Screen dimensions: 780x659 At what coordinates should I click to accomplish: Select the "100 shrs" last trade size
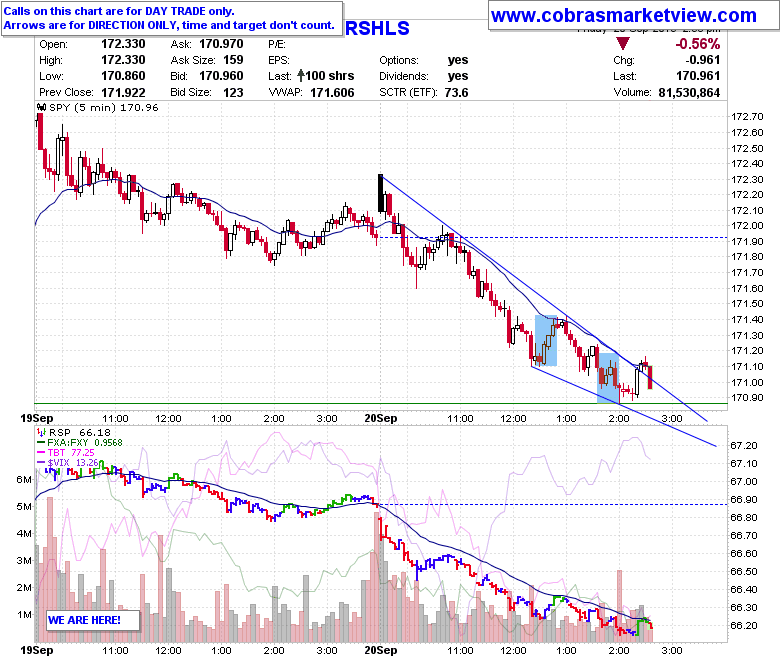330,76
